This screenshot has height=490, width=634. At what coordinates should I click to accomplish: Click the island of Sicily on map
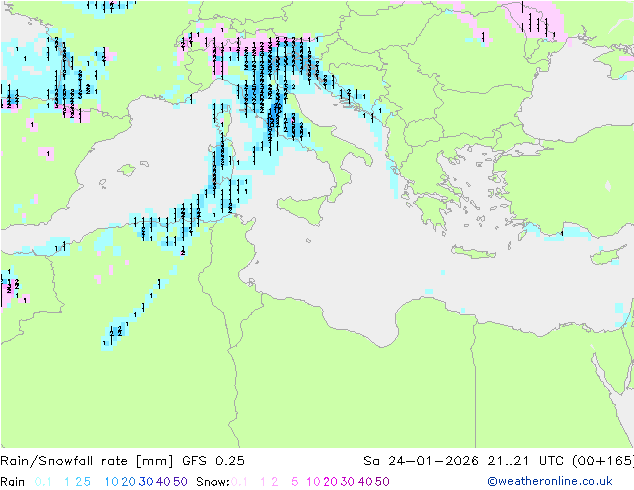[x=303, y=209]
